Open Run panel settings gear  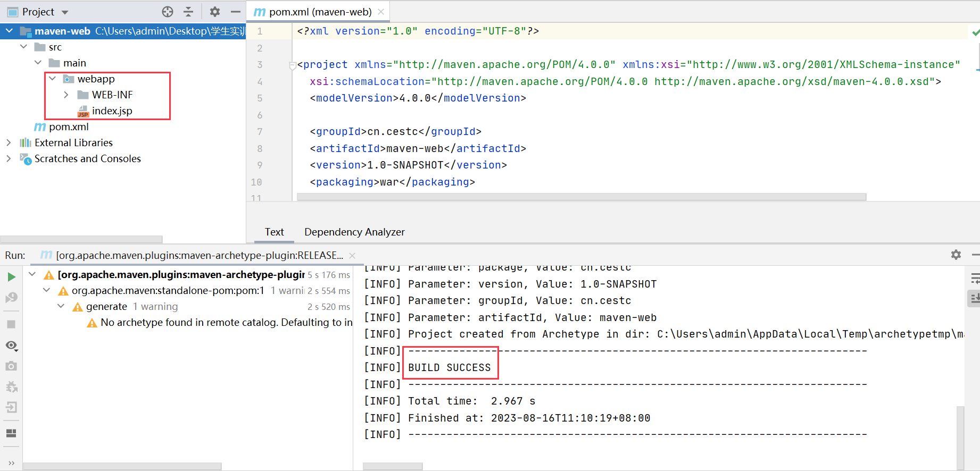pos(956,255)
